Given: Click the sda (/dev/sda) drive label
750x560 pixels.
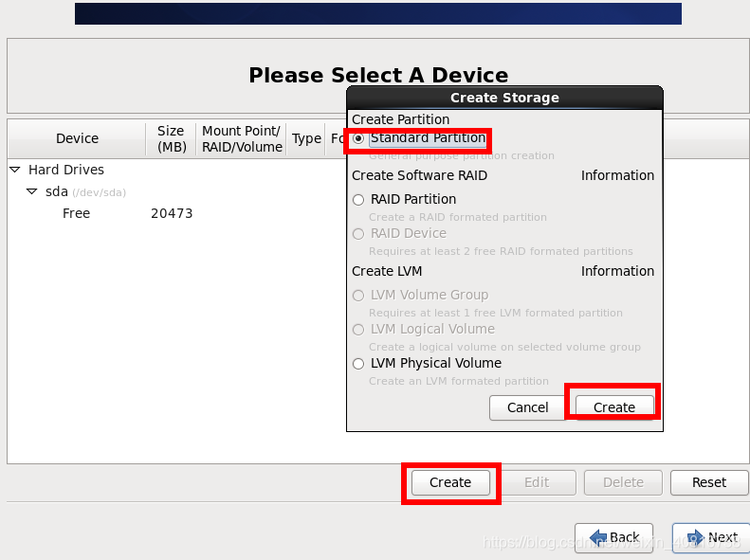Looking at the screenshot, I should (x=85, y=191).
